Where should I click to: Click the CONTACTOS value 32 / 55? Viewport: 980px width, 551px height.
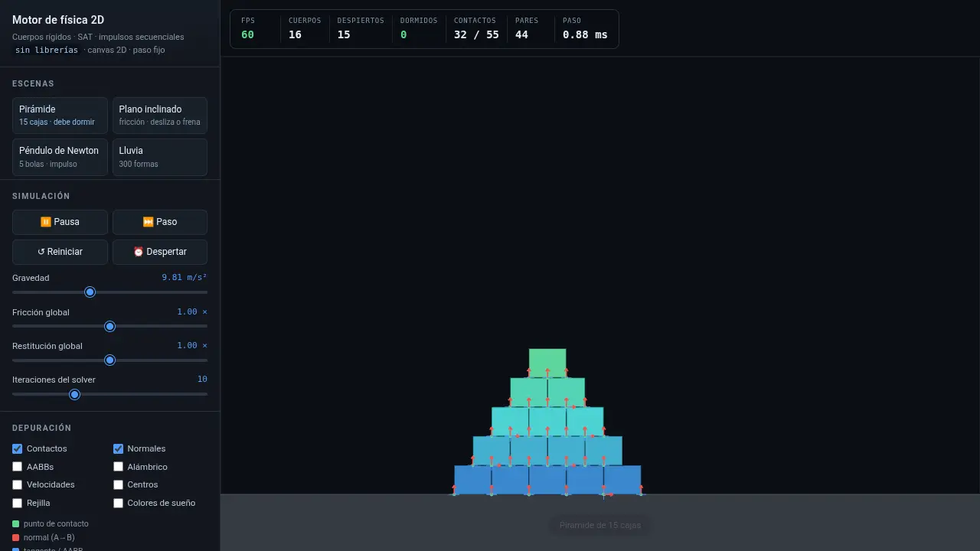476,34
